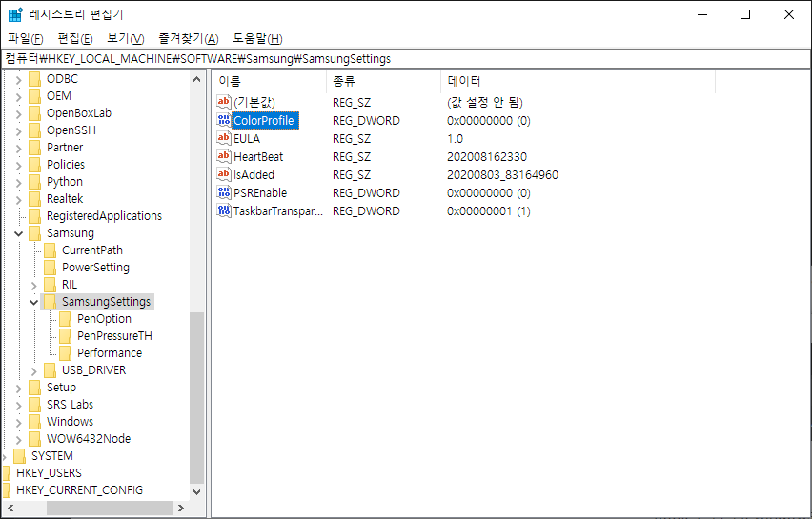Screen dimensions: 812x519
Task: Click the Partner folder icon
Action: 34,147
